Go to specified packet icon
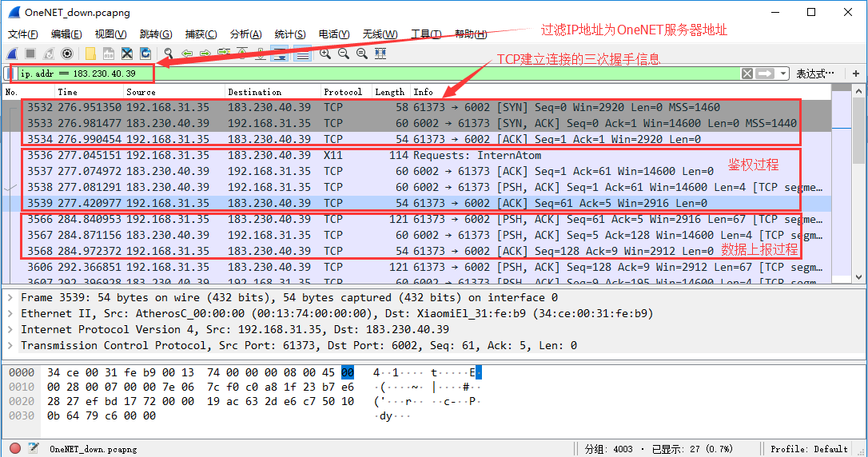This screenshot has width=868, height=457. click(224, 54)
